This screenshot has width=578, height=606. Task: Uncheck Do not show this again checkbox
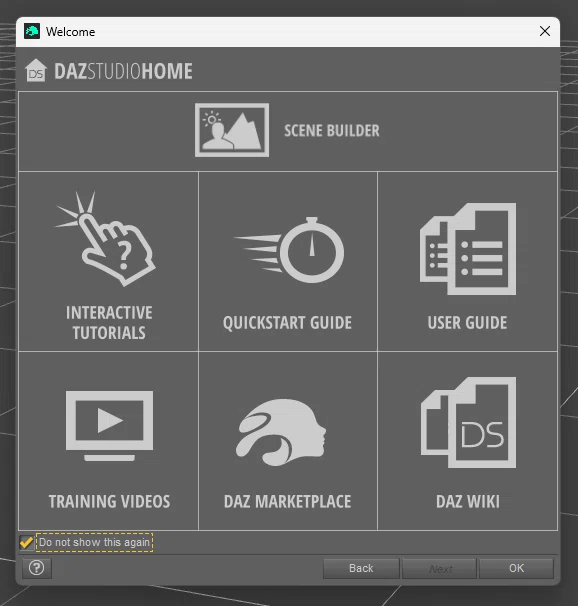coord(26,542)
